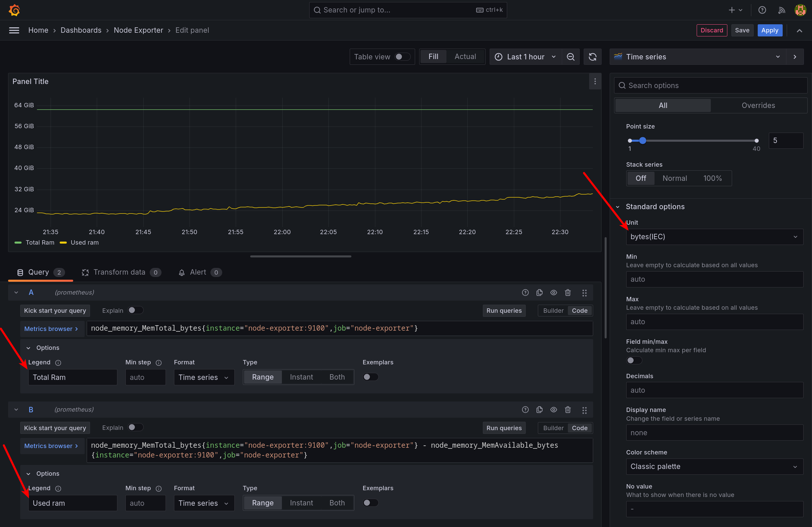Click the Grafana logo icon
Image resolution: width=812 pixels, height=527 pixels.
coord(14,10)
